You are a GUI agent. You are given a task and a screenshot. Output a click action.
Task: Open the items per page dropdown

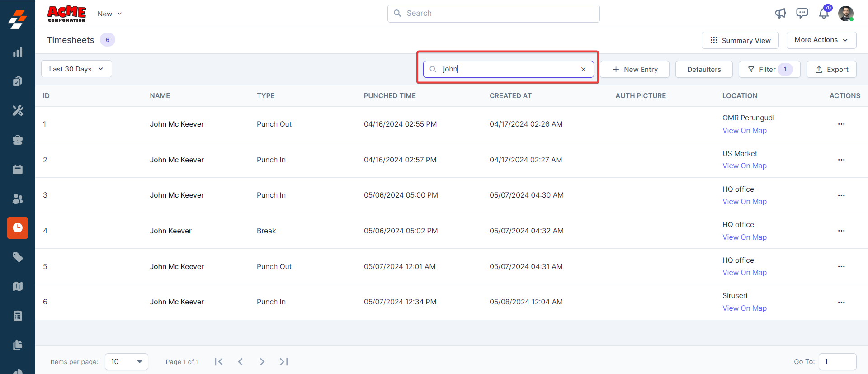click(x=127, y=362)
